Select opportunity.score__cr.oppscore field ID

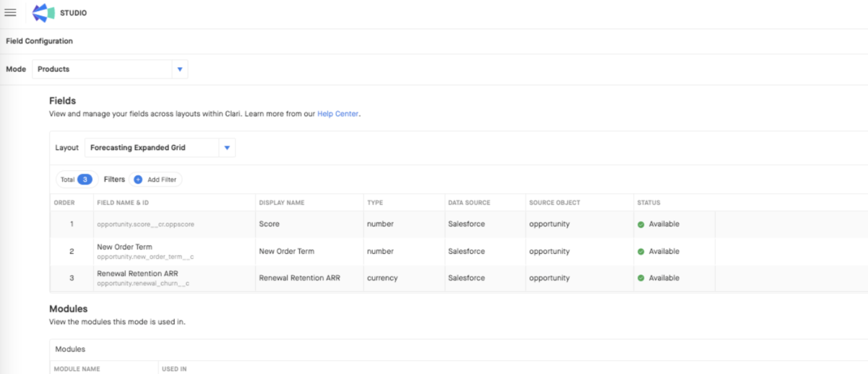coord(146,225)
